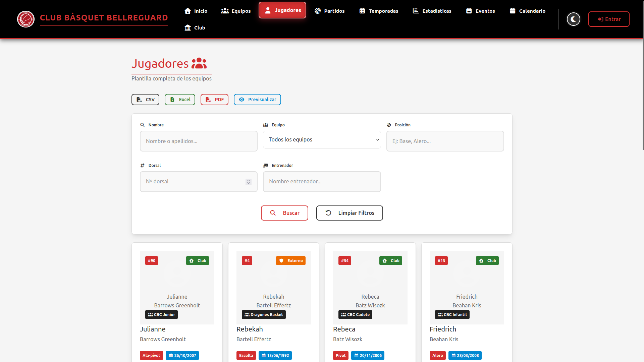The image size is (644, 362).
Task: Focus the Posición input field
Action: point(445,141)
